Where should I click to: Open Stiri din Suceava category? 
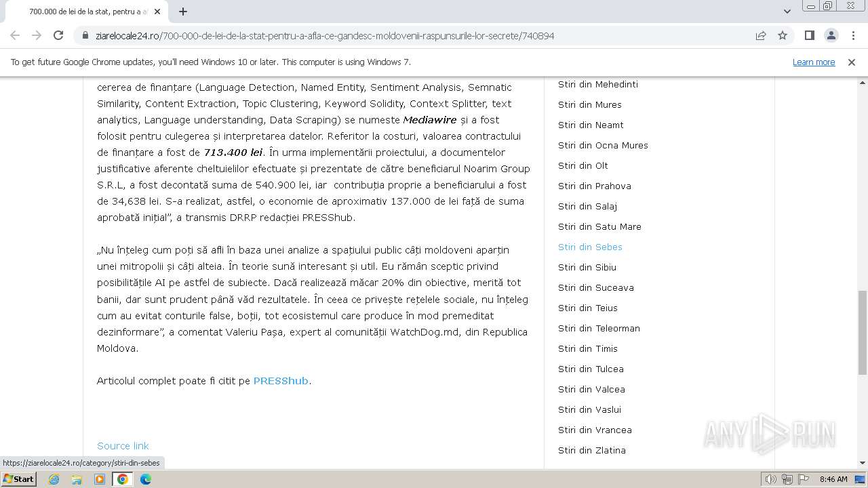coord(596,287)
